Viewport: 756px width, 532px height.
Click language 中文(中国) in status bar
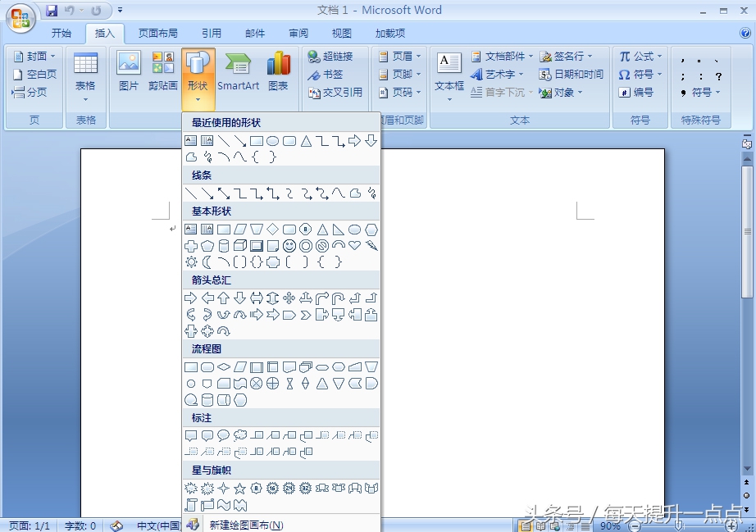pyautogui.click(x=158, y=525)
